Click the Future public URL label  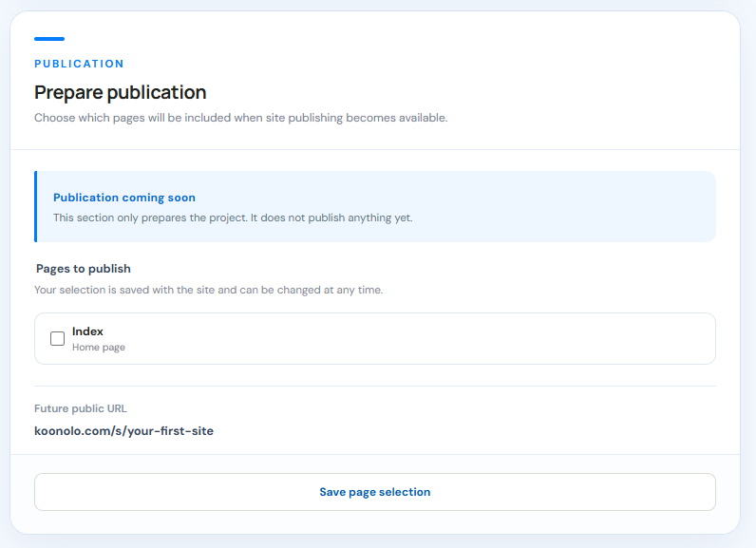(81, 408)
